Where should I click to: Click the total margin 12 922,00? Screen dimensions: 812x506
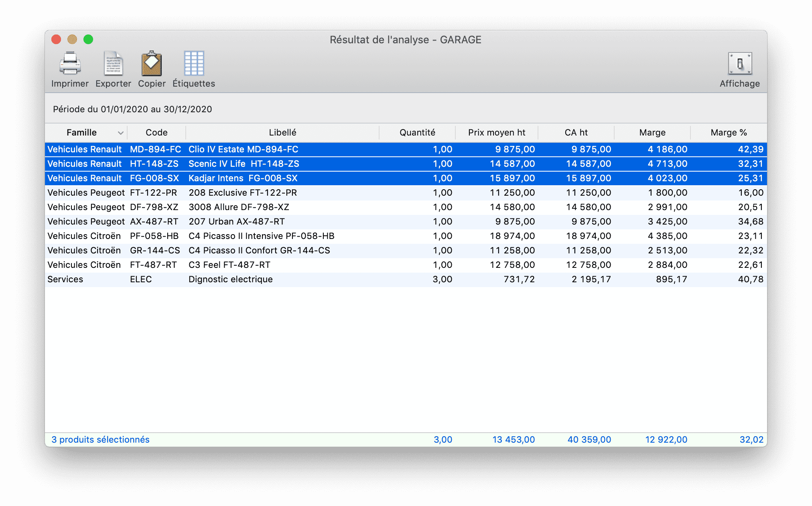(x=666, y=439)
